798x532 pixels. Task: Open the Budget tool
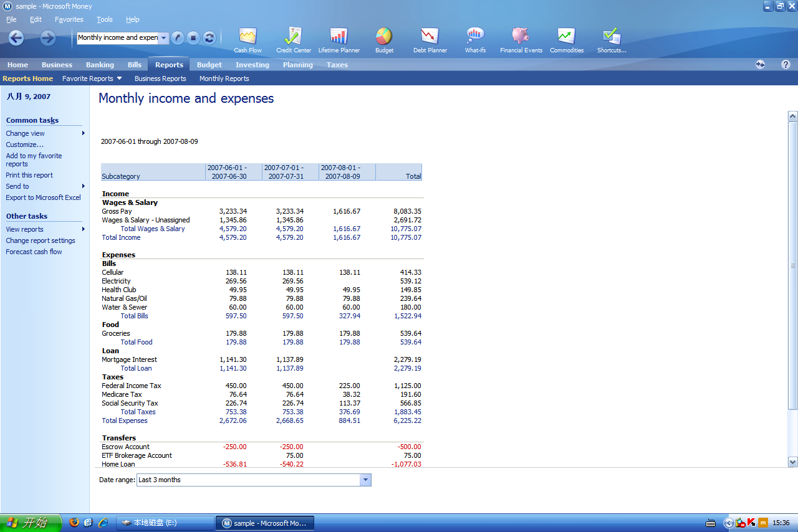(x=384, y=39)
